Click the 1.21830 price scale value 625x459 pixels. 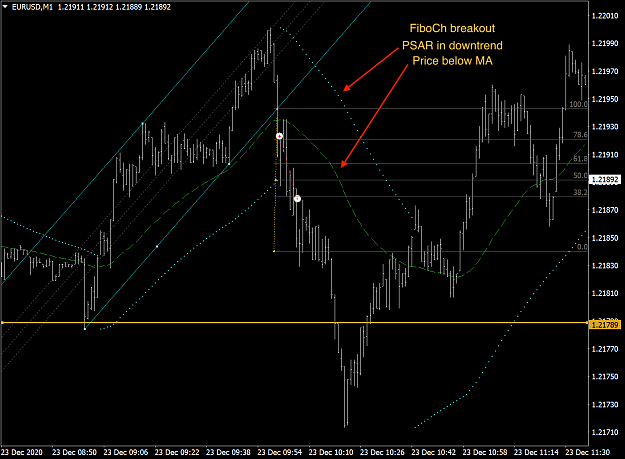pyautogui.click(x=605, y=265)
